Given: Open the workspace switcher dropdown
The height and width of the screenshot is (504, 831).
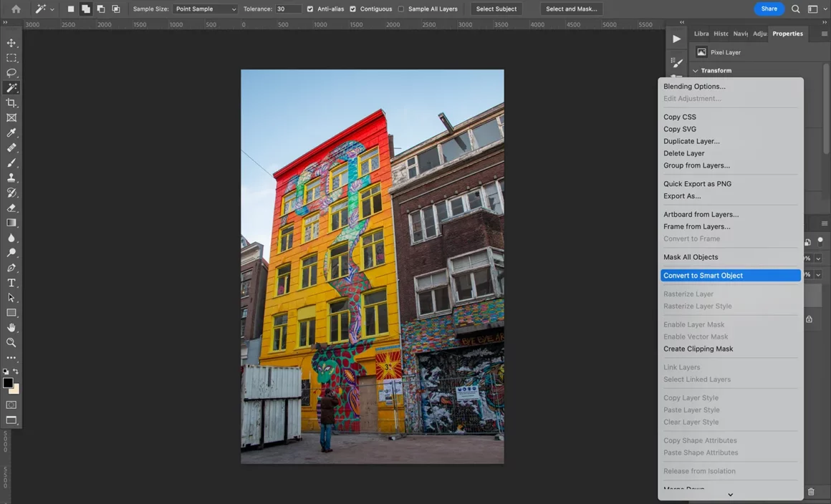Looking at the screenshot, I should (x=816, y=9).
